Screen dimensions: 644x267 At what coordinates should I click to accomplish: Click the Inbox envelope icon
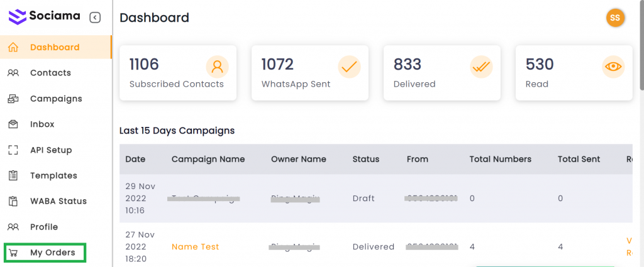click(13, 124)
